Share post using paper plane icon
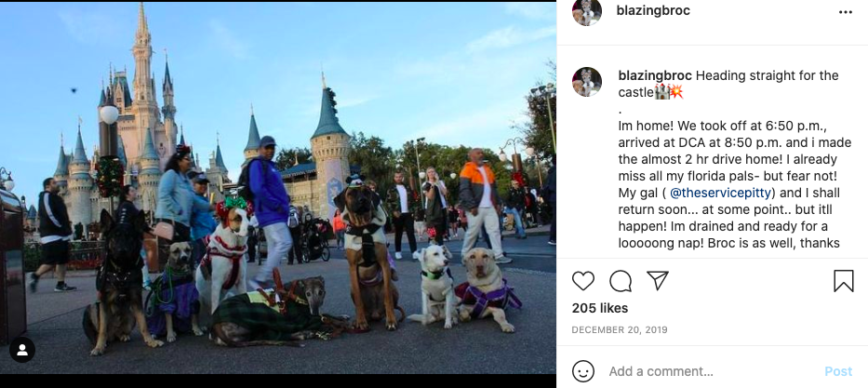The width and height of the screenshot is (868, 388). pyautogui.click(x=658, y=281)
